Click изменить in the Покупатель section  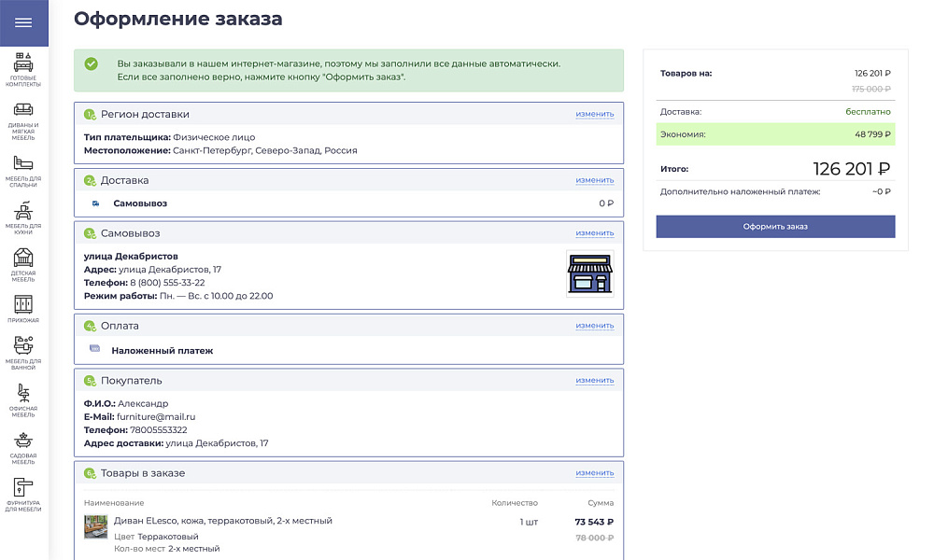tap(597, 381)
